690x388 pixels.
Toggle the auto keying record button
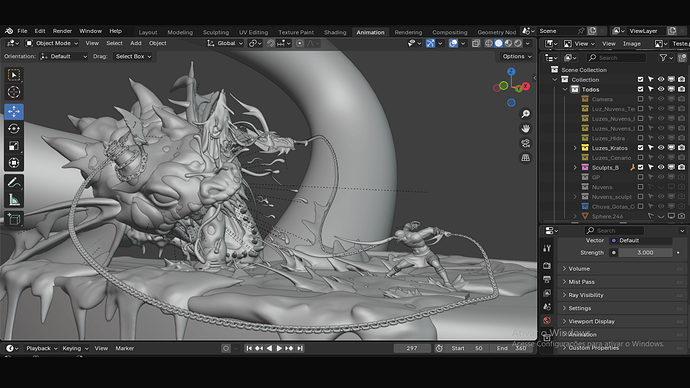pos(226,348)
